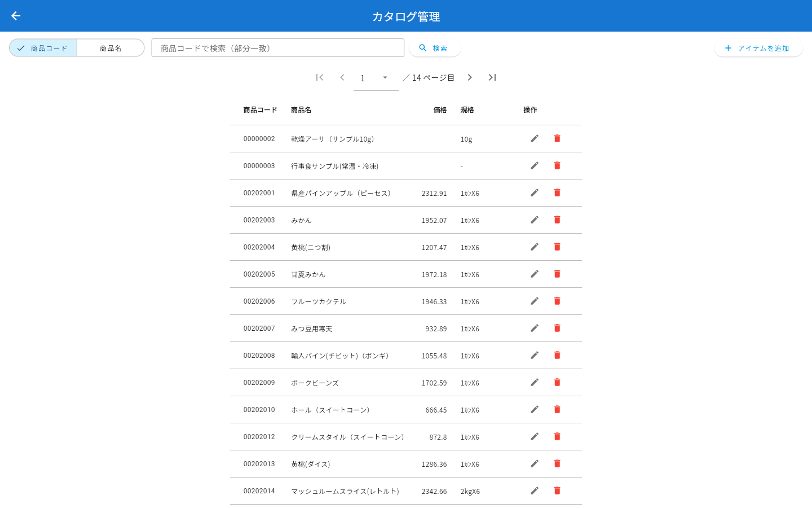This screenshot has height=508, width=812.
Task: Go to the previous page
Action: pos(342,77)
